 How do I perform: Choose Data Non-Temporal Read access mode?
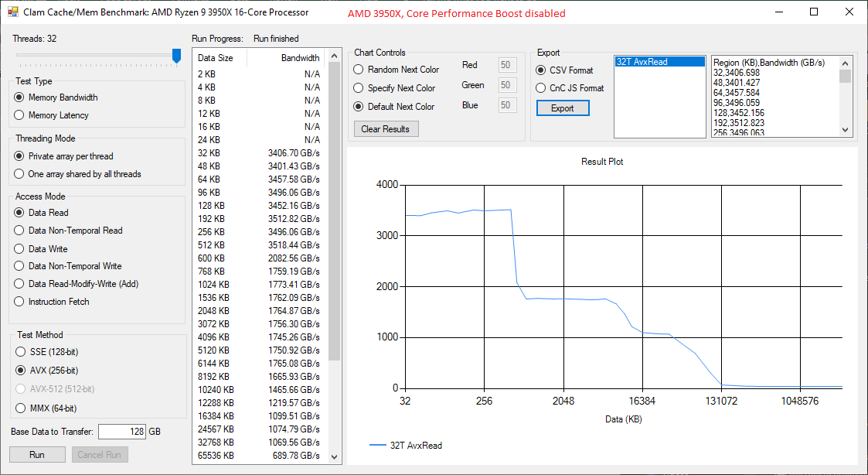(18, 231)
